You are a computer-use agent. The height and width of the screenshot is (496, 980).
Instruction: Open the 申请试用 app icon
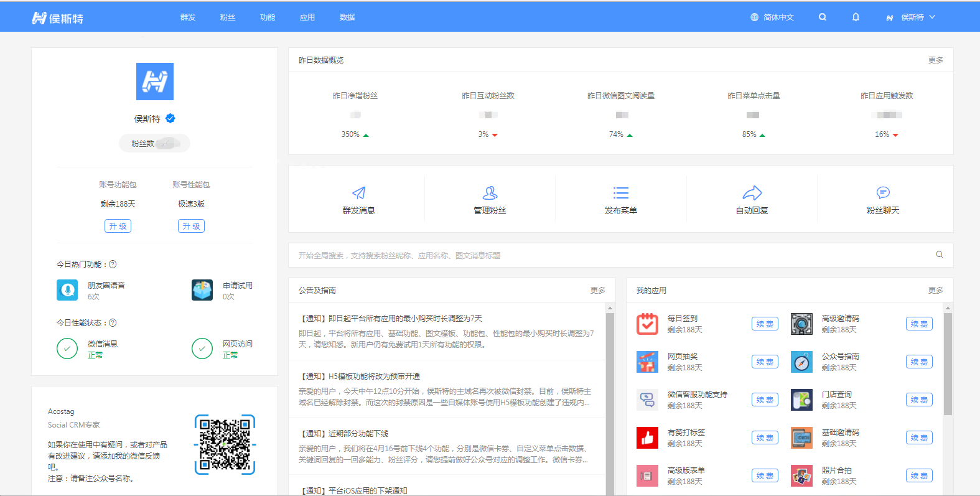click(202, 290)
